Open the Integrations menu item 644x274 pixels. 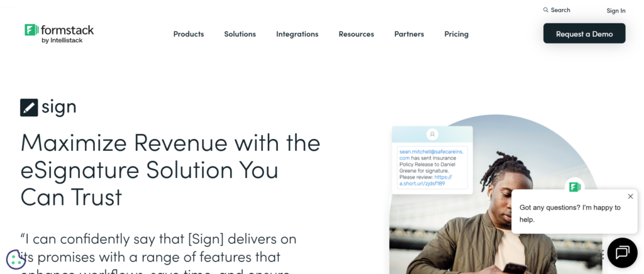click(x=297, y=34)
